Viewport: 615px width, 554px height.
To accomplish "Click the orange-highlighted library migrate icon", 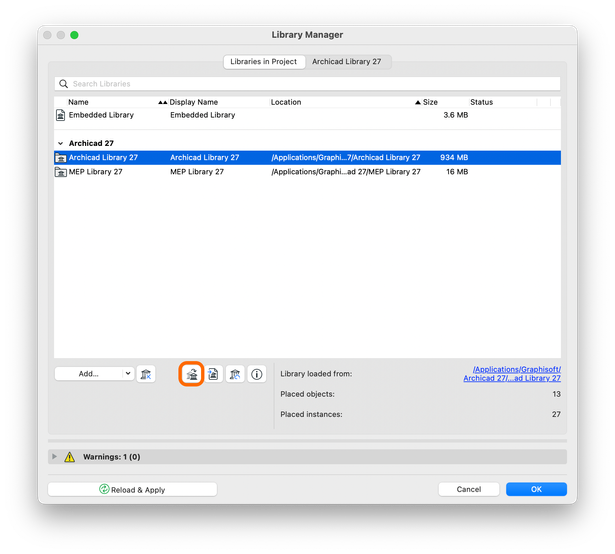I will 192,374.
